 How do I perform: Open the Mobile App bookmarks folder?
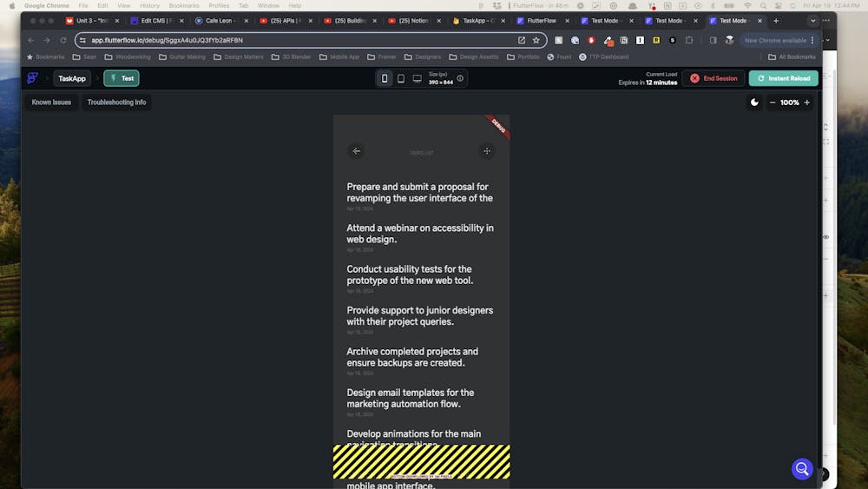tap(339, 56)
